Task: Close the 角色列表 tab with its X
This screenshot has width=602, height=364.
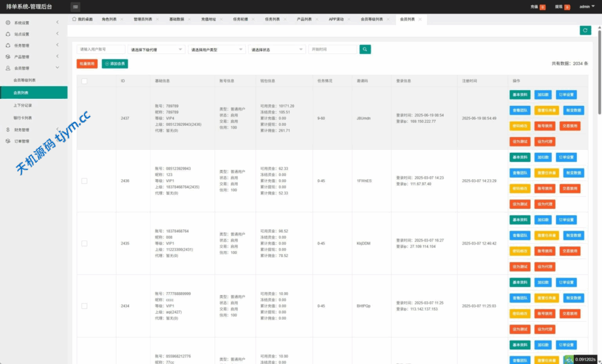Action: pos(122,19)
